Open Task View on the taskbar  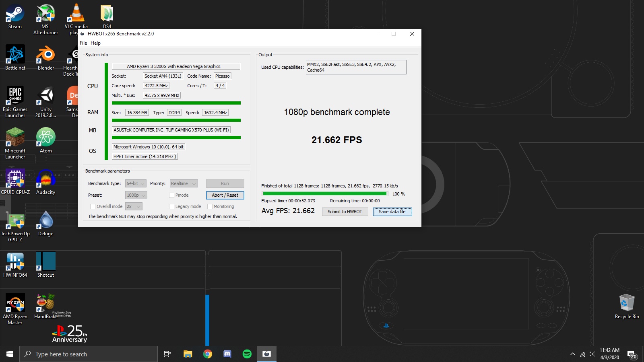(x=167, y=354)
